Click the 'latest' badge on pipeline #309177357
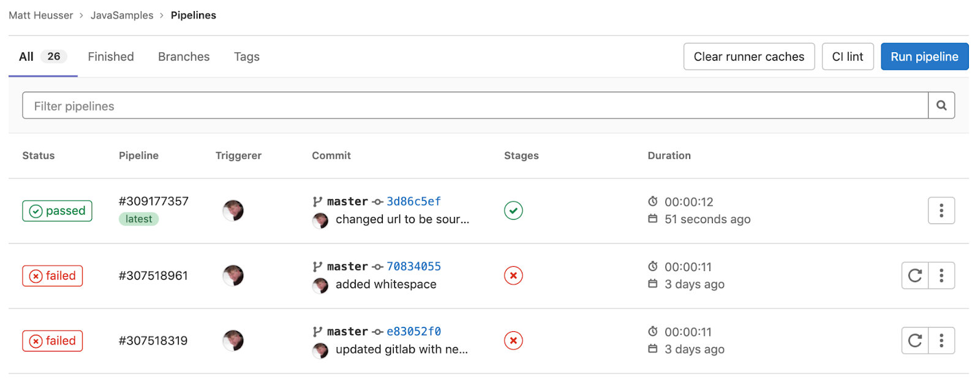 point(138,219)
